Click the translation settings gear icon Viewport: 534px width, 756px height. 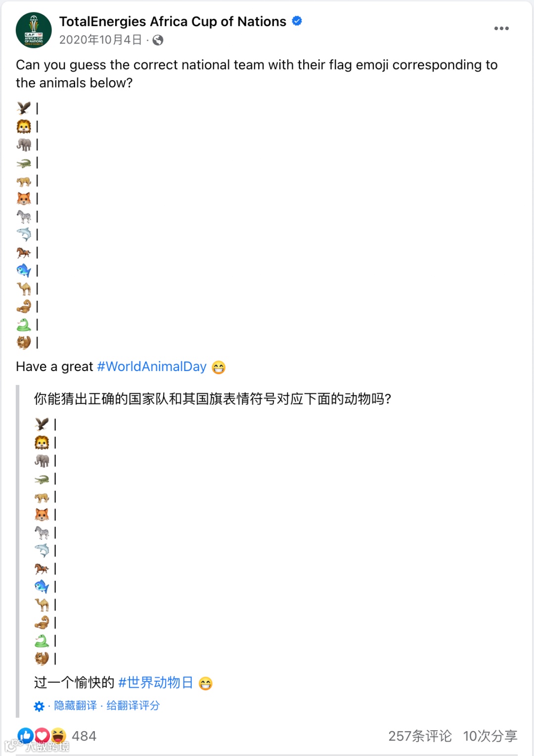[x=39, y=706]
